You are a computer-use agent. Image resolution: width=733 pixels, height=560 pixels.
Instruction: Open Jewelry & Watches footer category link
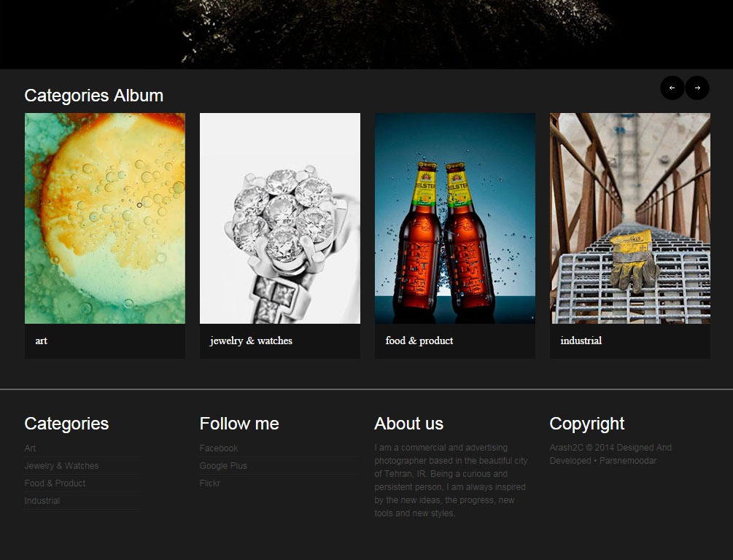[x=61, y=466]
